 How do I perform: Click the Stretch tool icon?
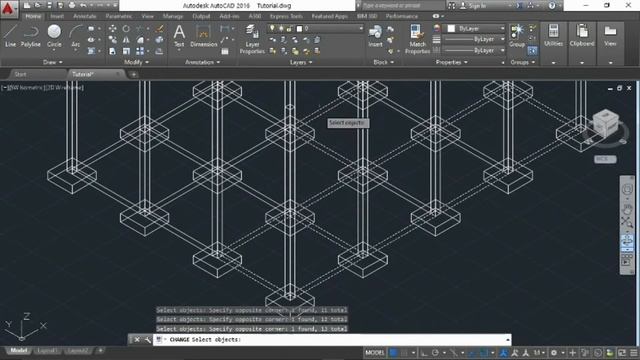112,51
